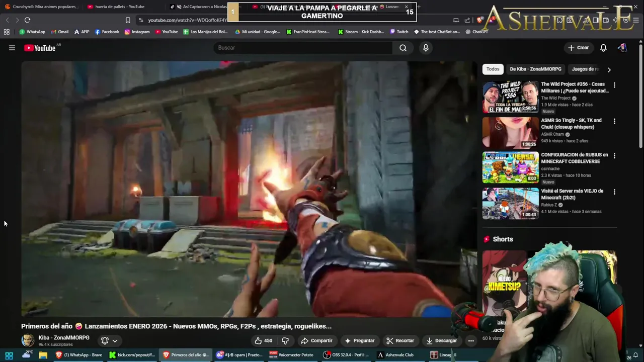Switch to Voicemeeter Potato in taskbar
Screen dimensions: 644x362
point(292,355)
